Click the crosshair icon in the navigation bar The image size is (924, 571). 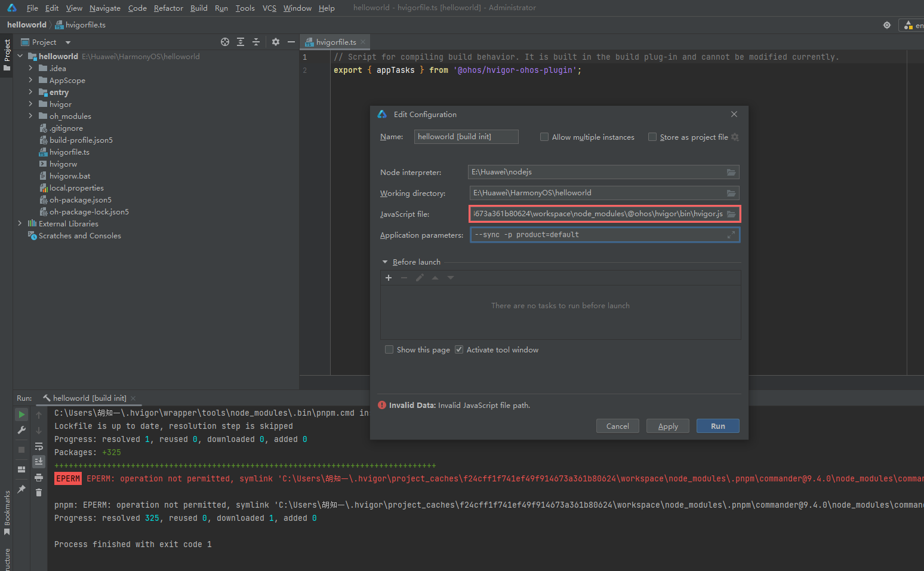tap(887, 25)
